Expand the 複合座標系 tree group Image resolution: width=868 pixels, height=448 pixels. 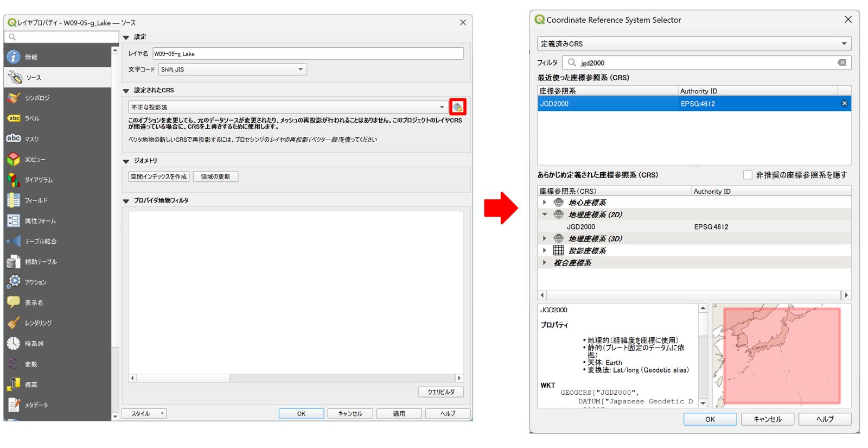(544, 262)
